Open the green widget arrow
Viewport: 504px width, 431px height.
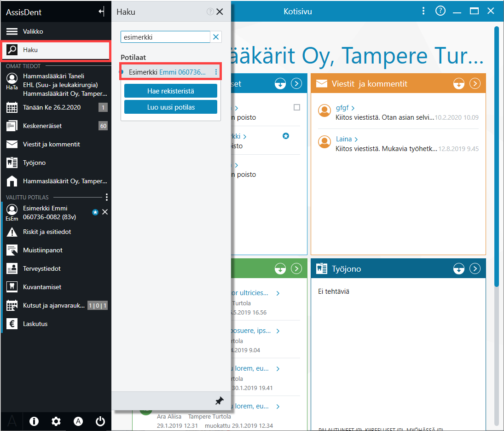coord(296,268)
